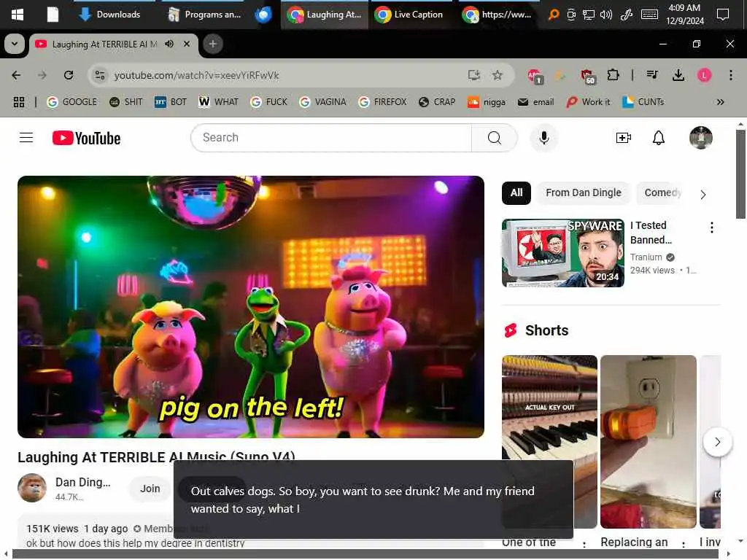The image size is (747, 560).
Task: Open the email bookmark
Action: [535, 102]
